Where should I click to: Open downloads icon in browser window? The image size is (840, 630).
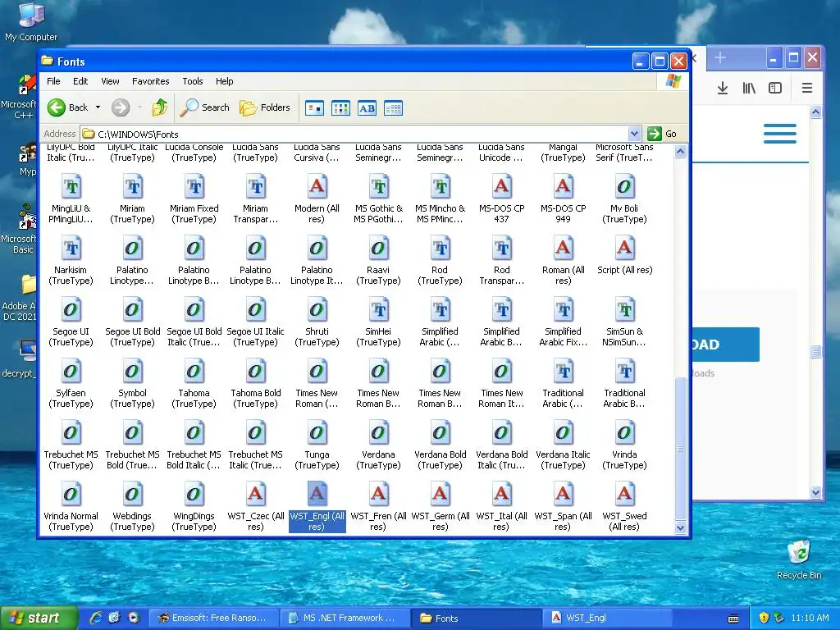722,88
